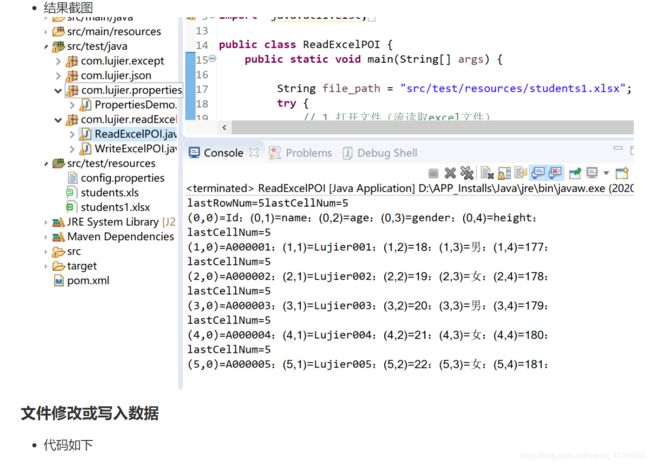Viewport: 650px width, 464px height.
Task: Click the Maven Dependencies library icon
Action: (x=58, y=237)
